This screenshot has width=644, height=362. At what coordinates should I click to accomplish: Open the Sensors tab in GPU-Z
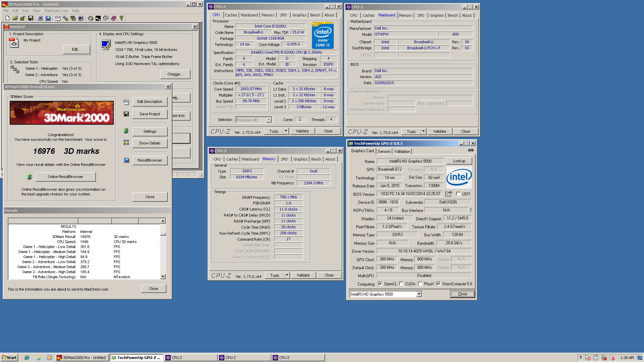coord(384,152)
